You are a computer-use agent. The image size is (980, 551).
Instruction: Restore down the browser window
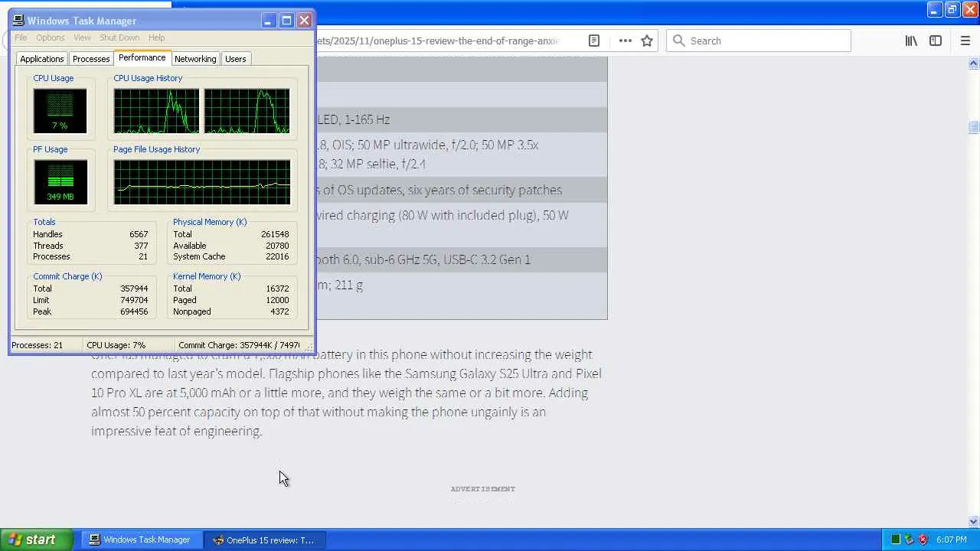[x=952, y=9]
